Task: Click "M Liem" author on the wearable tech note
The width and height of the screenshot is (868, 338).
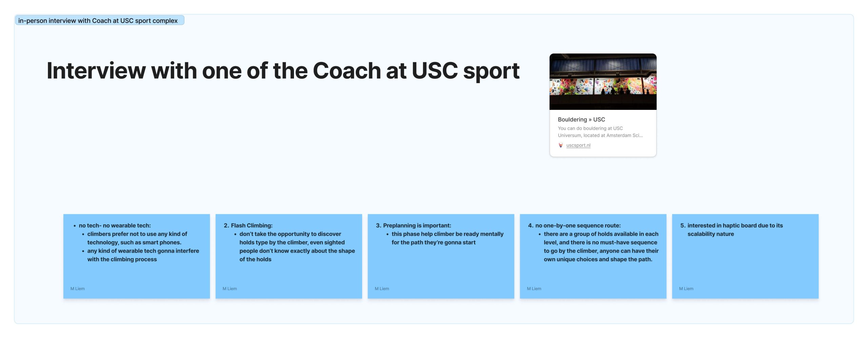Action: click(78, 289)
